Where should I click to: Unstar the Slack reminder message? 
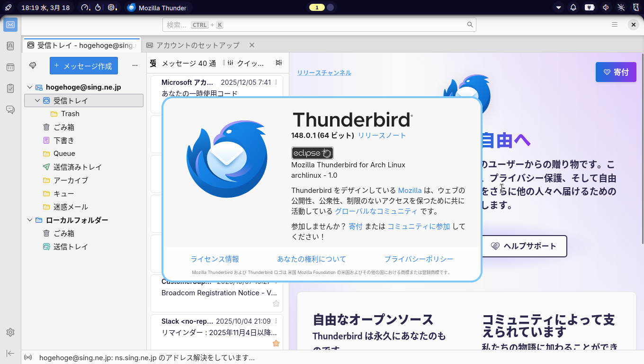pos(276,343)
